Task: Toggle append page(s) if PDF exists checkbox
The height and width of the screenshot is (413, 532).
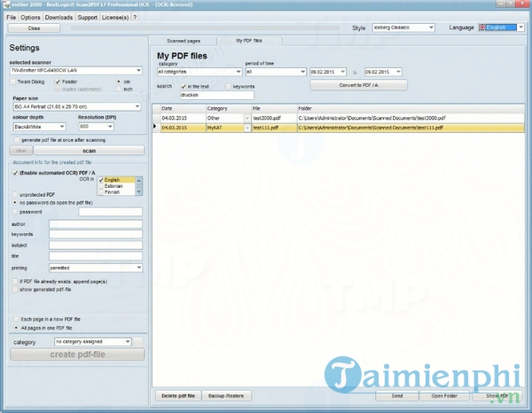Action: coord(15,282)
